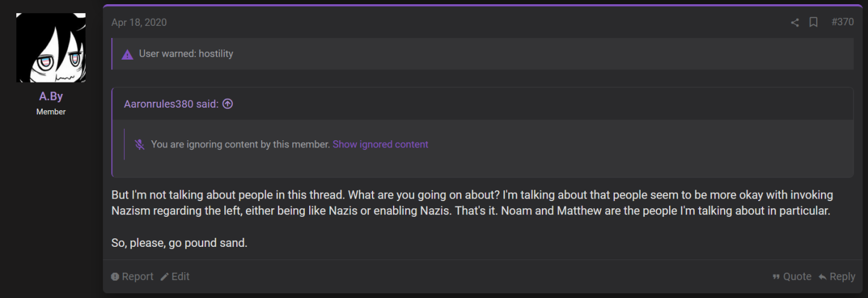This screenshot has width=868, height=298.
Task: Click the Apr 18, 2020 post date
Action: (x=139, y=22)
